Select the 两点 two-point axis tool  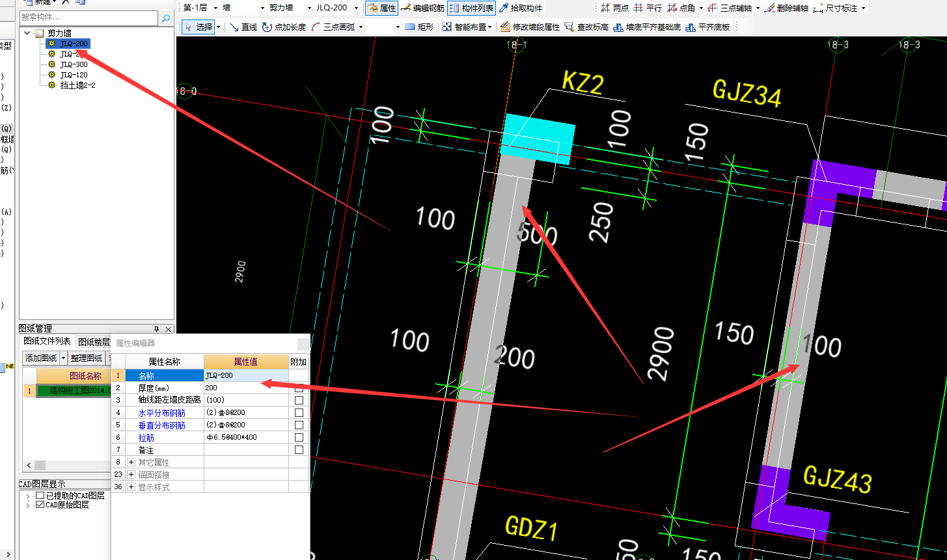coord(615,8)
